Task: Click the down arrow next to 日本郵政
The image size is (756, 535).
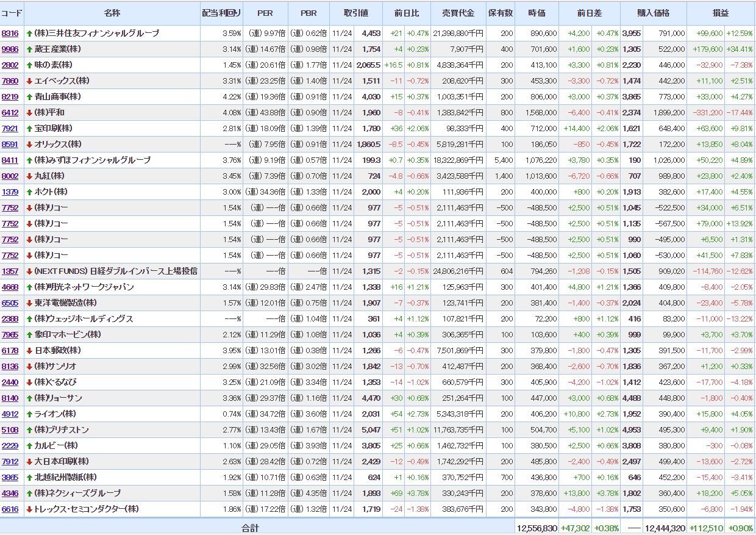Action: point(29,351)
